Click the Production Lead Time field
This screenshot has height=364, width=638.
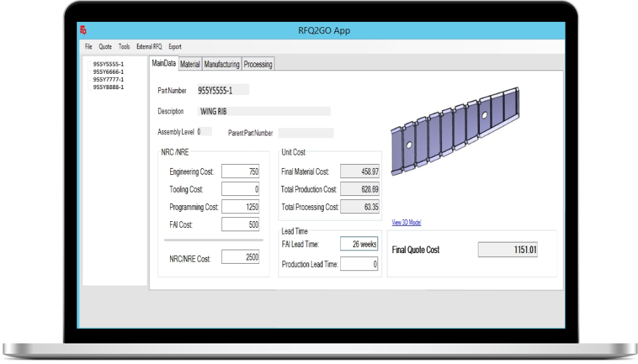click(360, 264)
